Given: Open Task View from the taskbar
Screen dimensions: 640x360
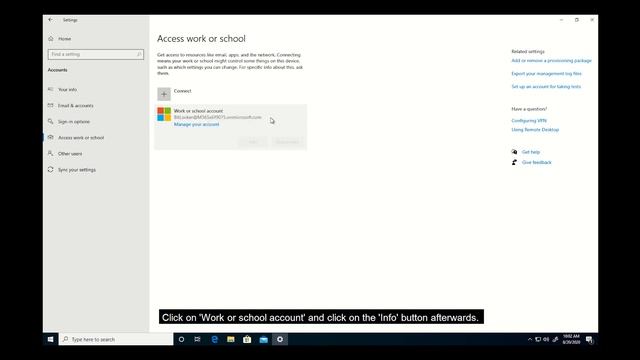Looking at the screenshot, I should (198, 339).
